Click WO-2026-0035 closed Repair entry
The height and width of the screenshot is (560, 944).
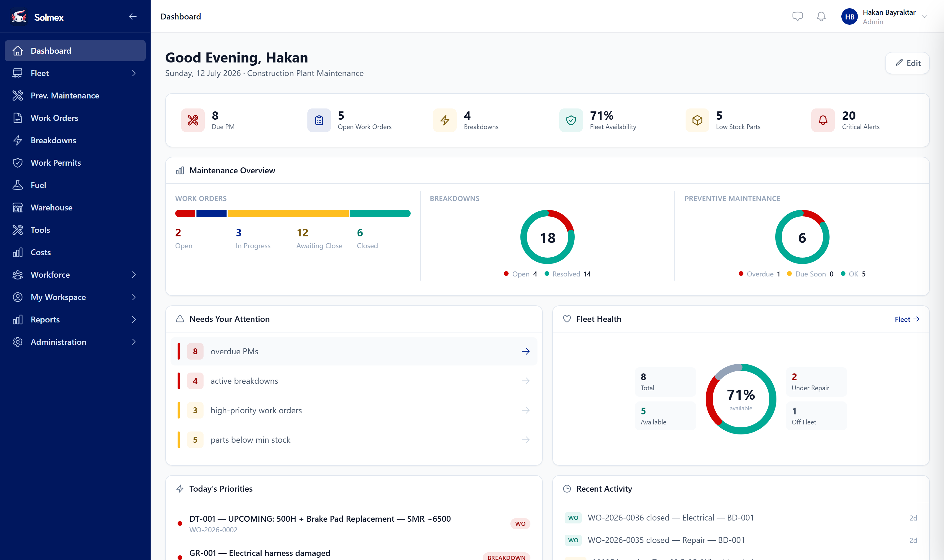pos(740,540)
